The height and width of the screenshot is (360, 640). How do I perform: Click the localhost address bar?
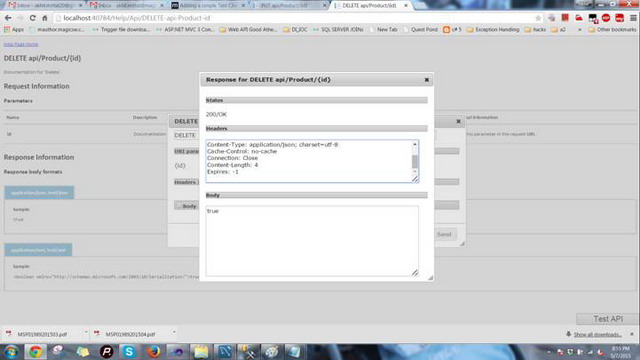pos(294,18)
